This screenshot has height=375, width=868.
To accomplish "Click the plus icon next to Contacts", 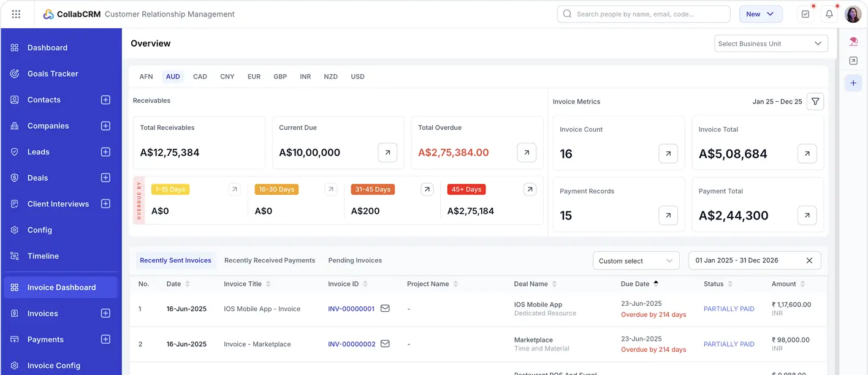I will coord(105,99).
